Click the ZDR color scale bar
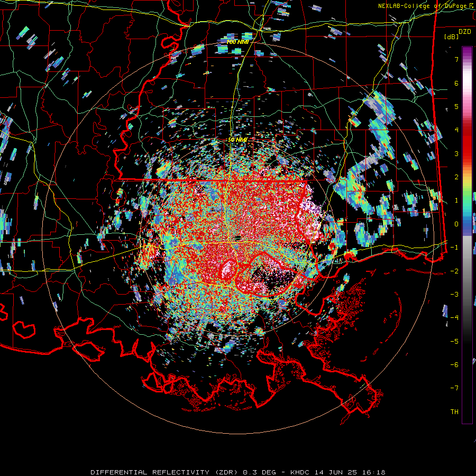 (467, 235)
